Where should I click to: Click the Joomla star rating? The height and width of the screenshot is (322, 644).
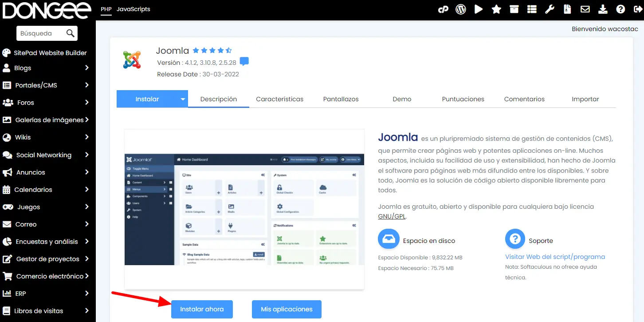212,51
